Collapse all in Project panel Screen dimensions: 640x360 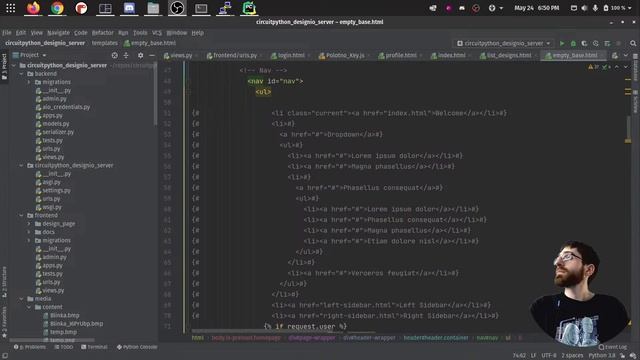pyautogui.click(x=126, y=55)
